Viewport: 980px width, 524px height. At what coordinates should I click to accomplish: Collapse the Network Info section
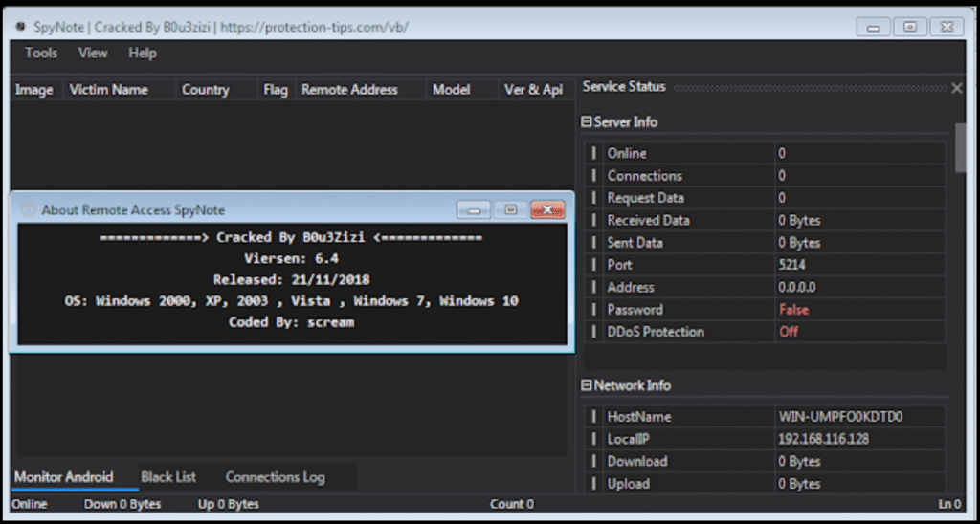(x=587, y=385)
